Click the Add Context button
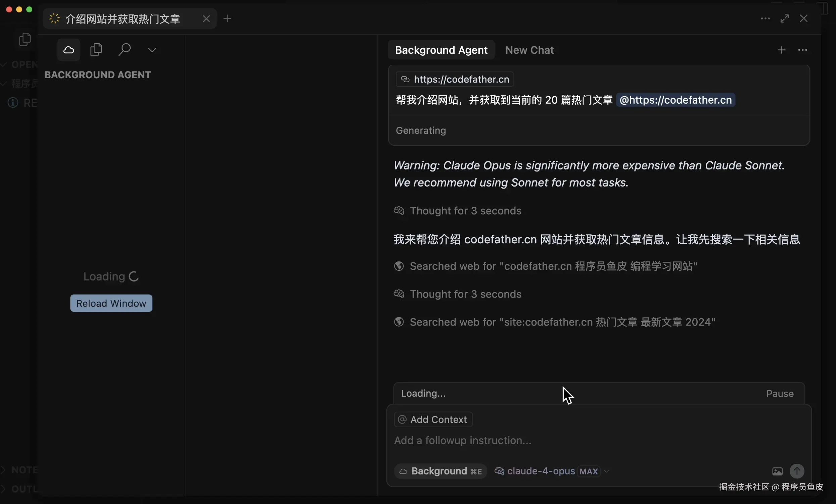The image size is (836, 504). [x=433, y=419]
